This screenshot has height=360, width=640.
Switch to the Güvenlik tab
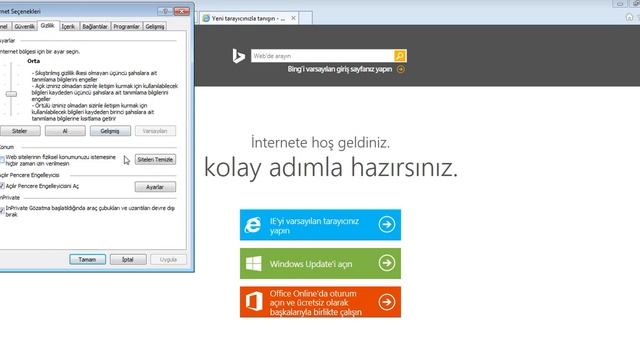tap(24, 27)
